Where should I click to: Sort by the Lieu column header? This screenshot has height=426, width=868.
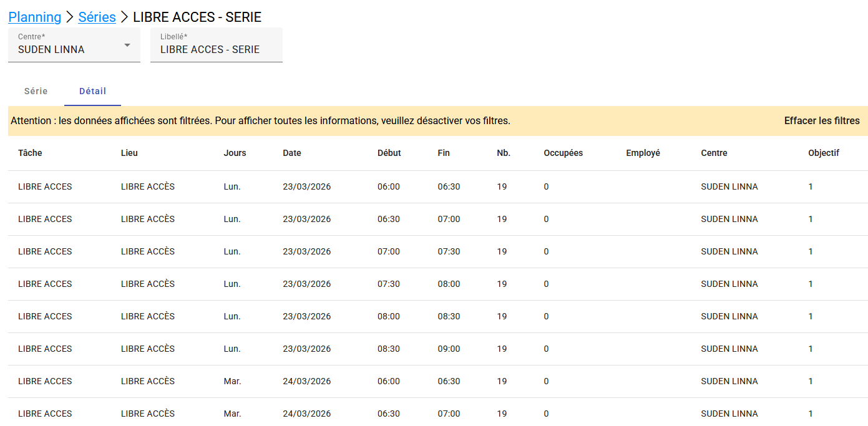point(129,153)
